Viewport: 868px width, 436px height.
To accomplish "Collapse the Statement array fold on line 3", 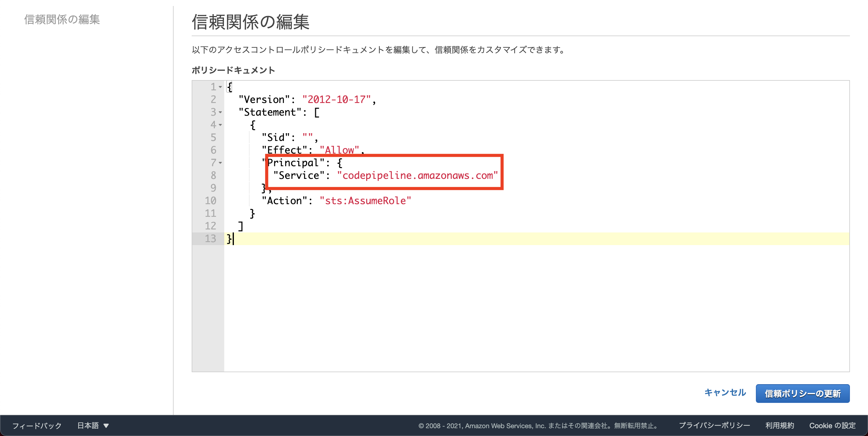I will pos(220,112).
